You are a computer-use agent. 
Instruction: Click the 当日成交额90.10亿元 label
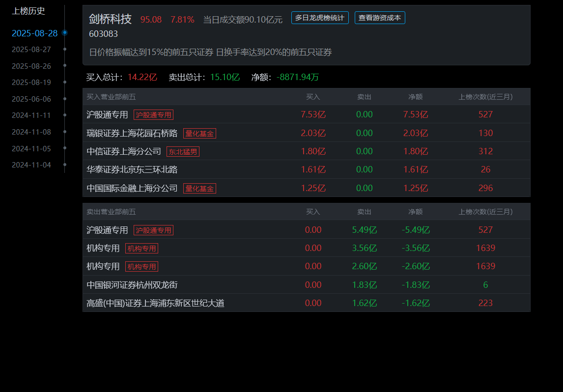(243, 19)
